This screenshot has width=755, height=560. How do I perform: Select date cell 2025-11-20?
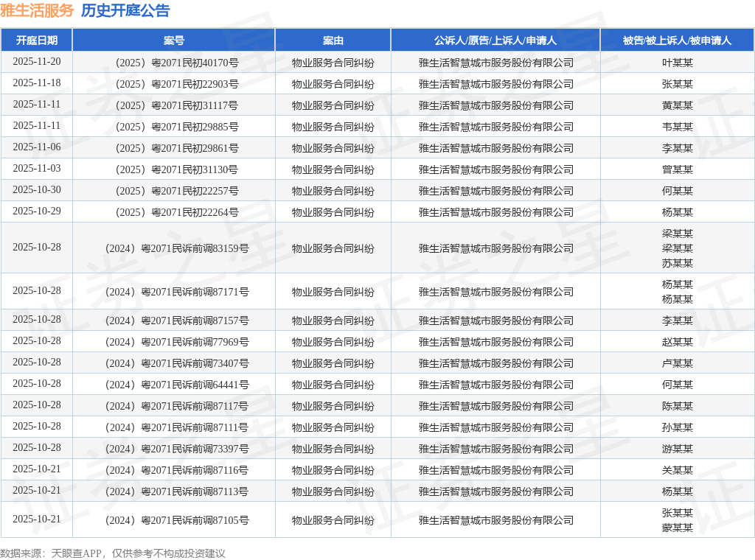tap(37, 62)
